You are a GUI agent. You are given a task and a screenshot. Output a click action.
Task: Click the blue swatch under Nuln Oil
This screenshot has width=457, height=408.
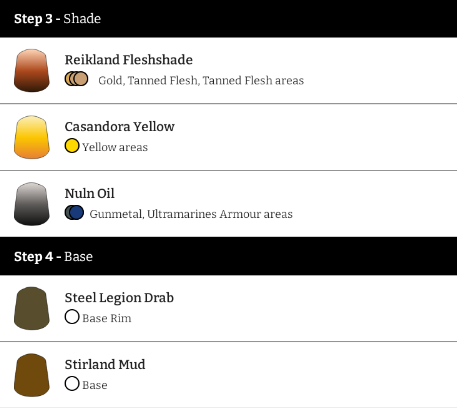[x=77, y=212]
